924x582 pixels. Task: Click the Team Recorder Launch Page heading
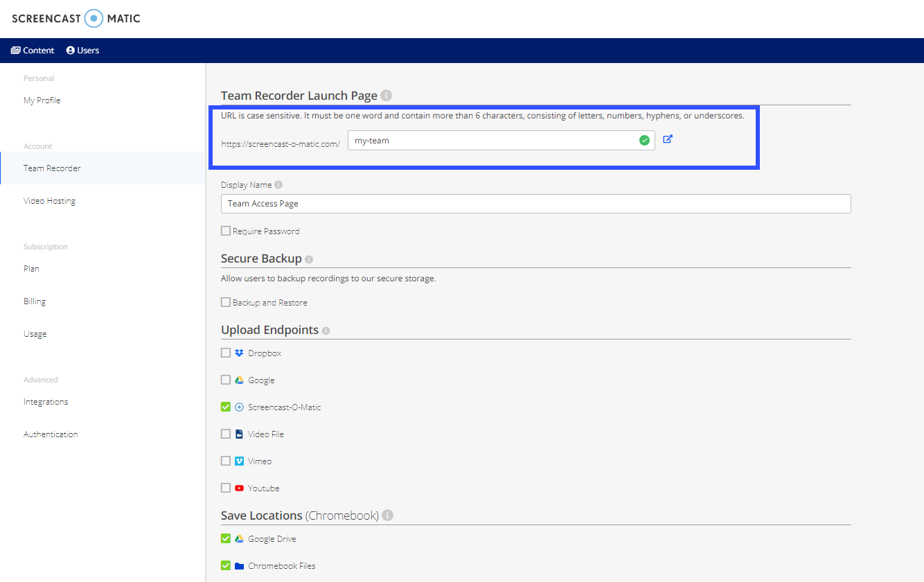299,96
